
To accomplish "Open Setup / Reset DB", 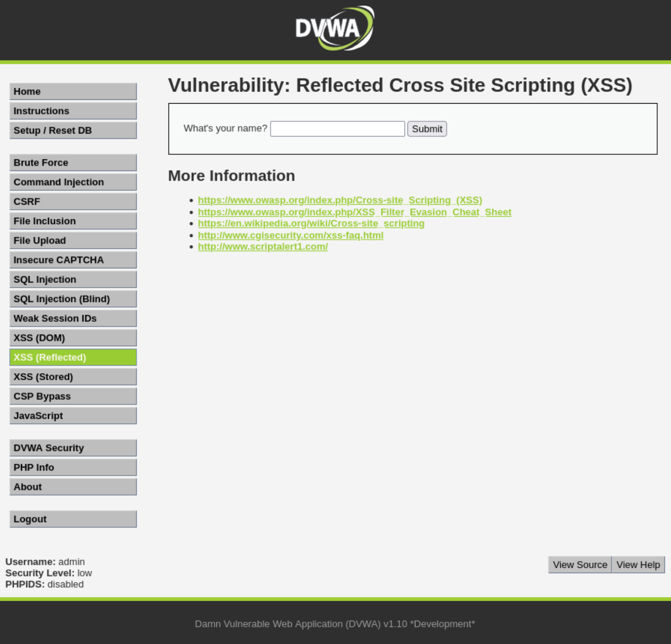I will pos(73,131).
